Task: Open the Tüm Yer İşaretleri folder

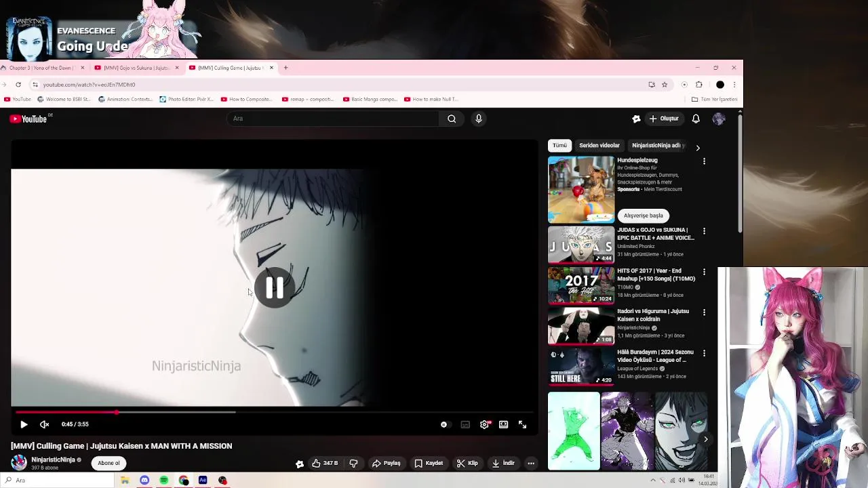Action: tap(714, 100)
